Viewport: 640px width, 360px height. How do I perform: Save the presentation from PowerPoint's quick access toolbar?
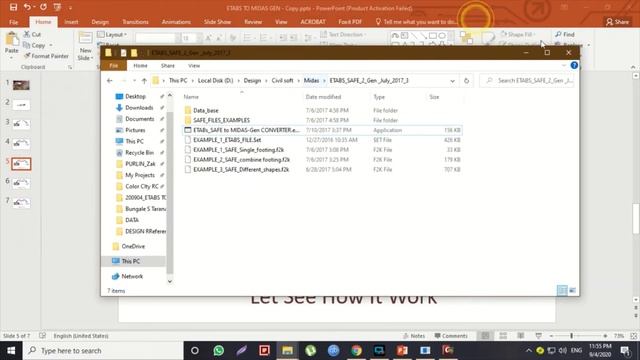(x=13, y=7)
